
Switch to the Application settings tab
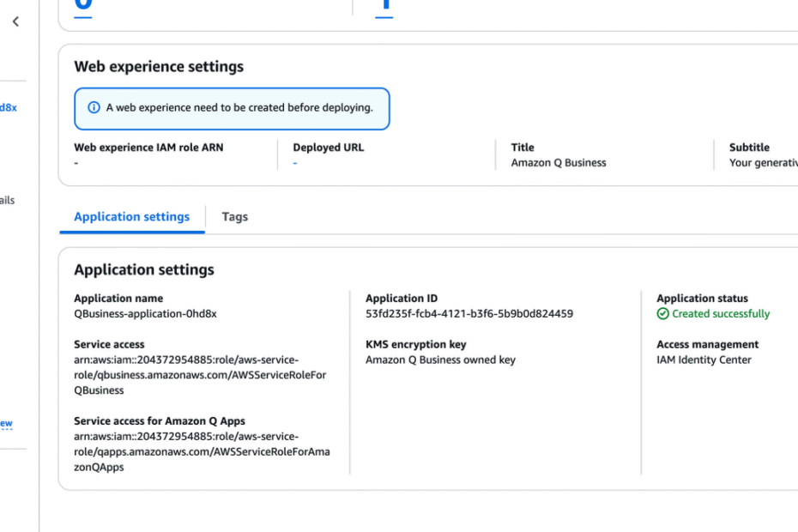click(x=132, y=217)
